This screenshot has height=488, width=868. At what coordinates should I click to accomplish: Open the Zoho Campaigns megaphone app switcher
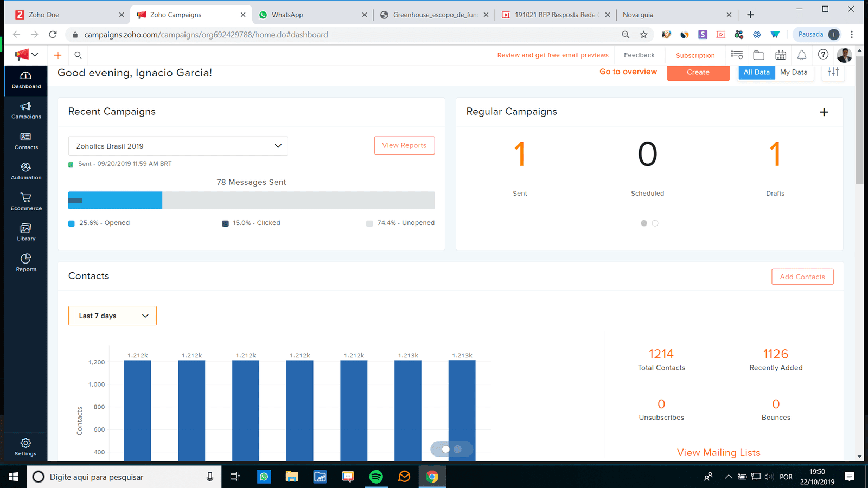[26, 55]
